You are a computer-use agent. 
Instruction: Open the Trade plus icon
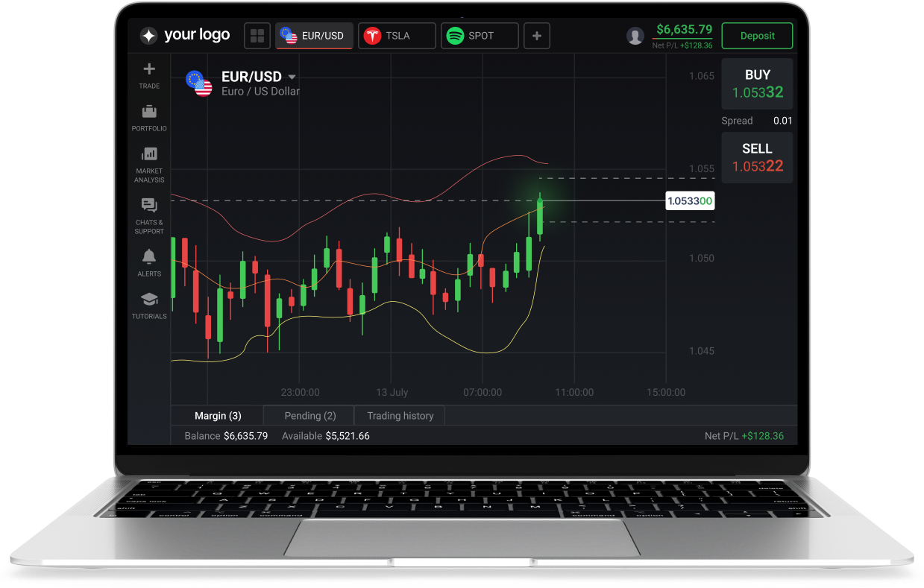pos(149,69)
